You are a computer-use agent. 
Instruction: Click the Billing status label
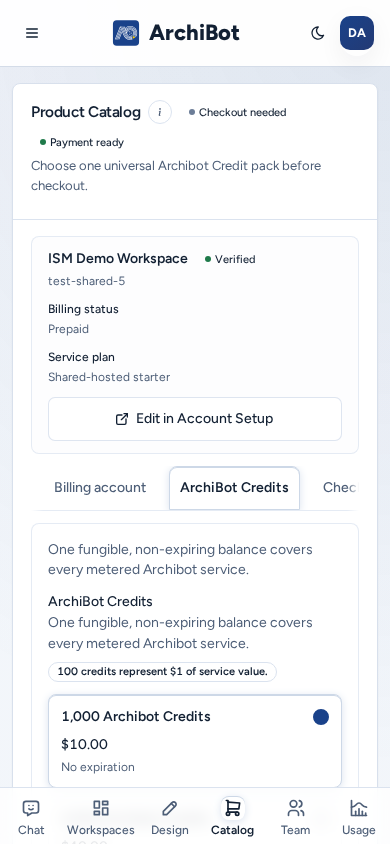point(83,309)
